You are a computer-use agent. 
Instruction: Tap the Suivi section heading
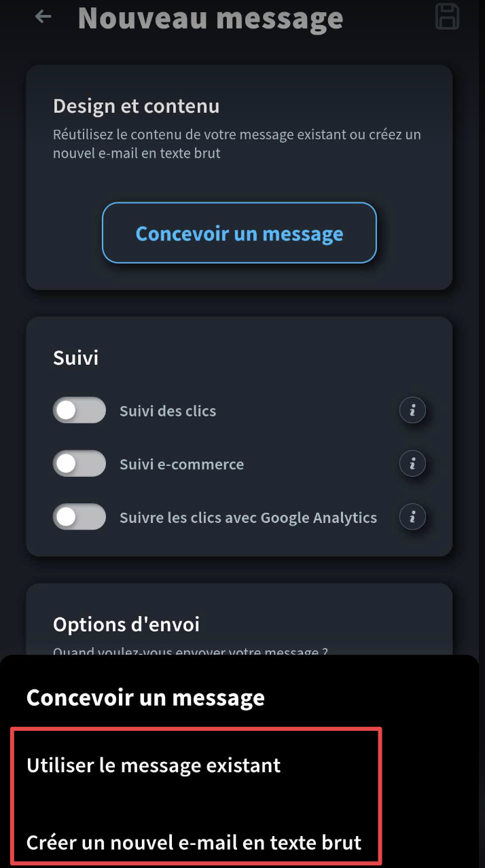[75, 358]
